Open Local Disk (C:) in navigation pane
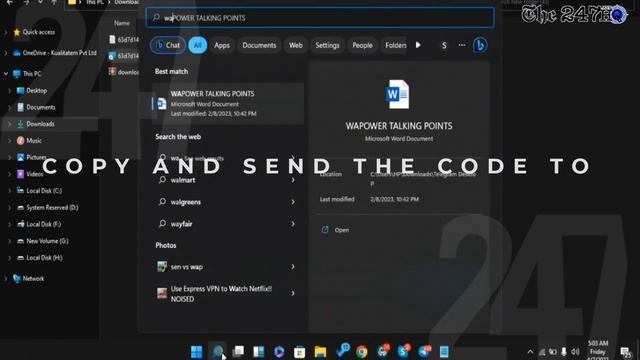The image size is (640, 360). 44,191
